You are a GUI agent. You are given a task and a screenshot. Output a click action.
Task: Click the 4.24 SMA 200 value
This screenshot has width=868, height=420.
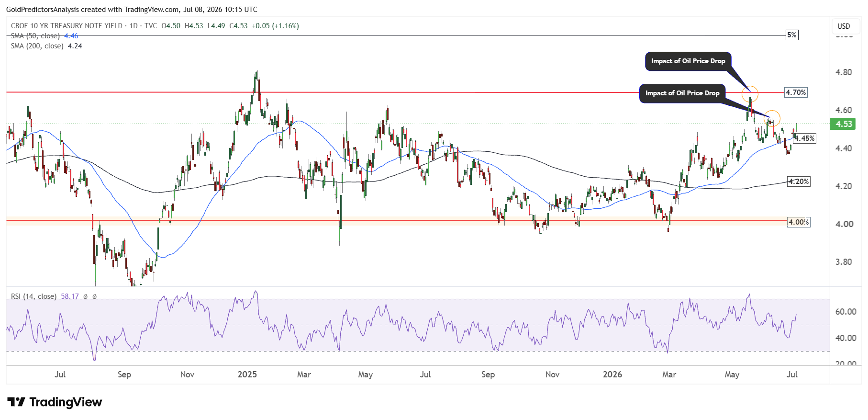pyautogui.click(x=75, y=46)
